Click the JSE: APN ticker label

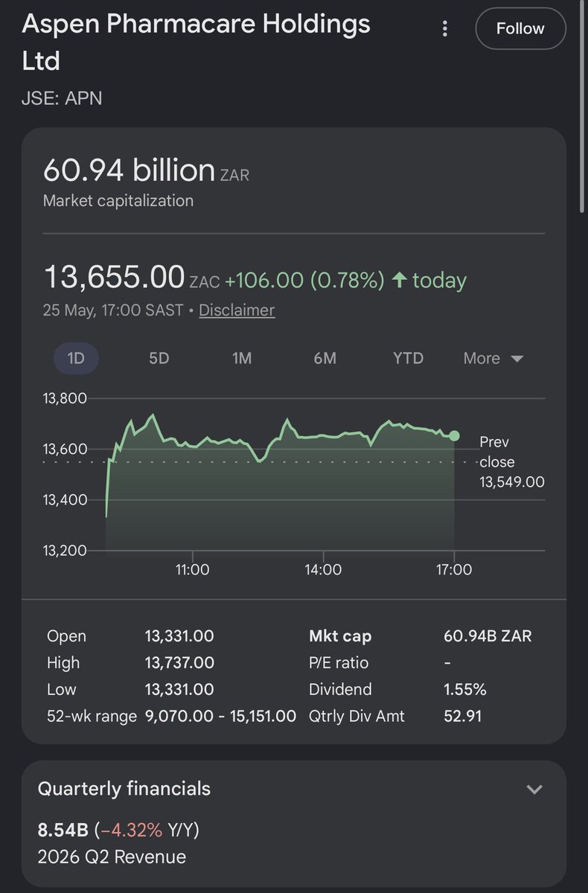pyautogui.click(x=62, y=97)
